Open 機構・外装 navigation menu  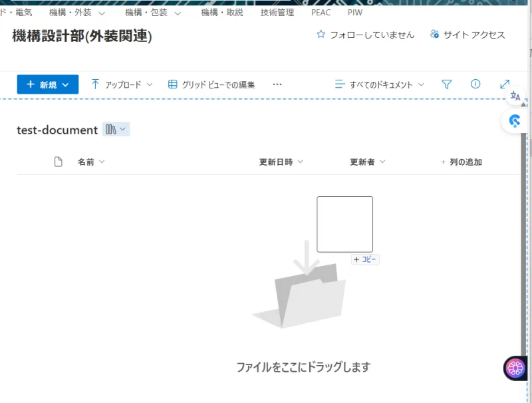pos(77,13)
